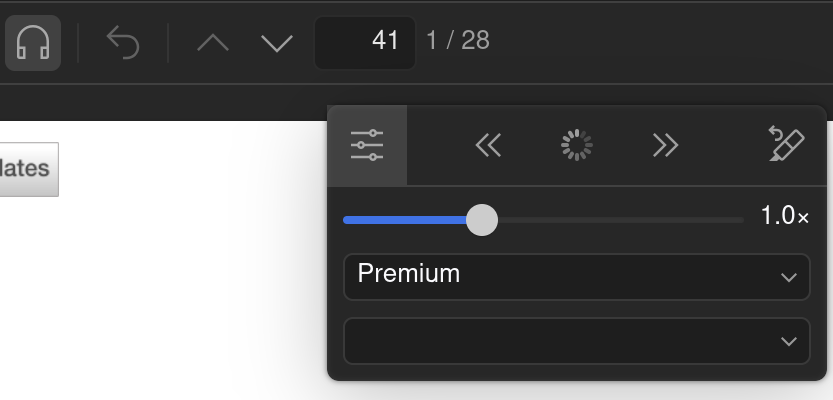Click the highlighter with undo arrow icon
The image size is (833, 400).
point(786,143)
